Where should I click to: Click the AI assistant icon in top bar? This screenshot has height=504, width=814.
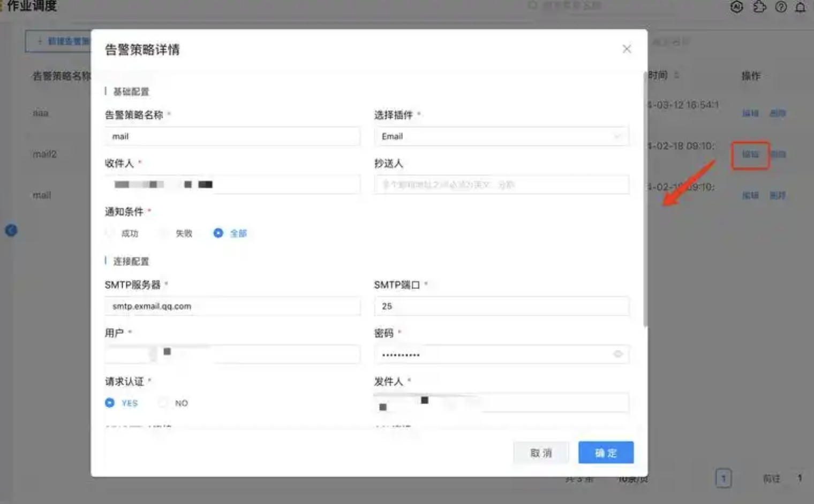(x=736, y=7)
